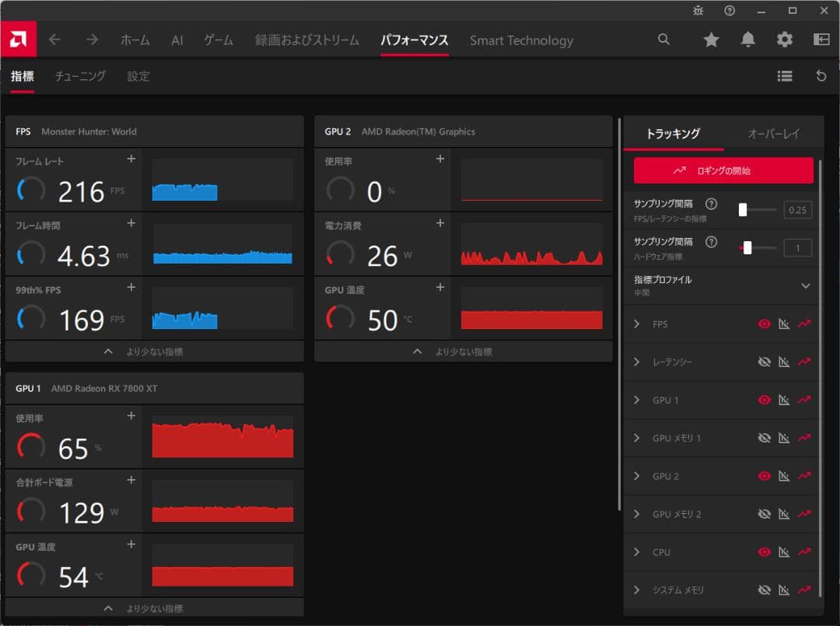Open the ホーム tab
Screen dimensions: 840x626
pyautogui.click(x=135, y=40)
